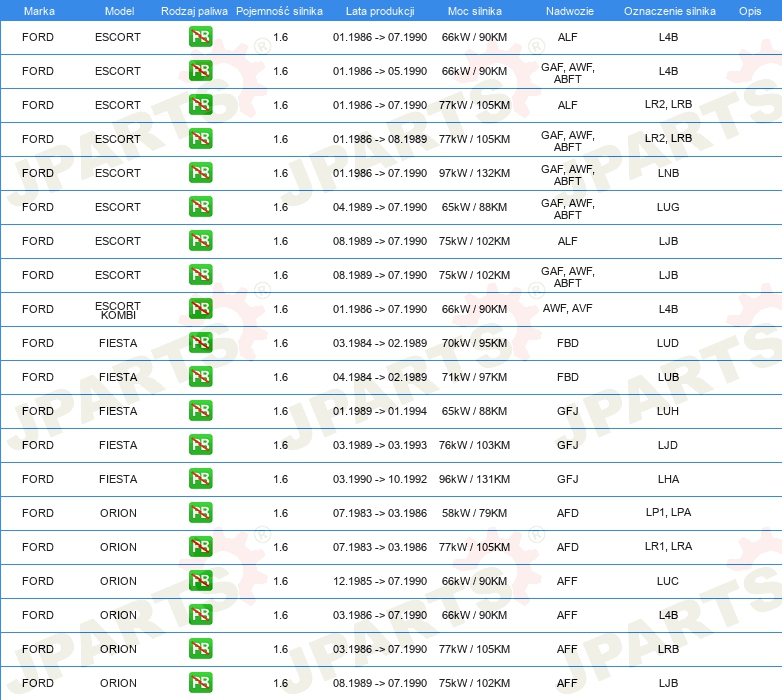
Task: Select body code FBD in Fiesta LUD row
Action: coord(568,343)
